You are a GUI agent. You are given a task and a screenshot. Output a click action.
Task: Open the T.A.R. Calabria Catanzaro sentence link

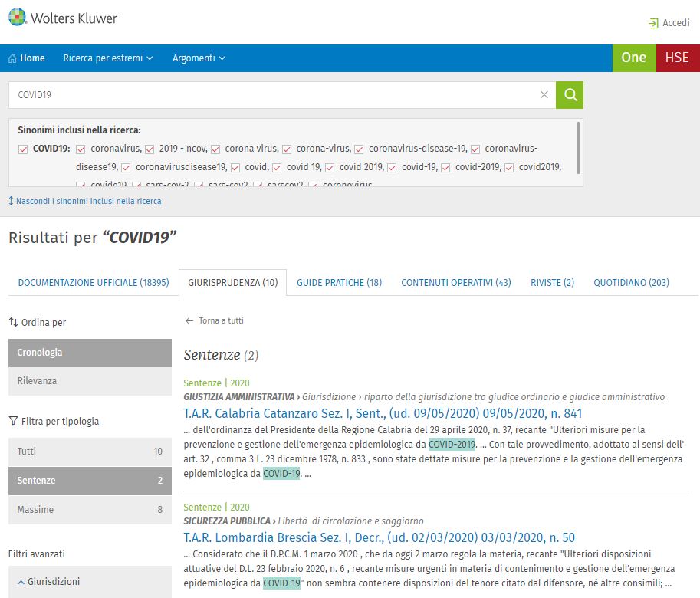coord(383,413)
